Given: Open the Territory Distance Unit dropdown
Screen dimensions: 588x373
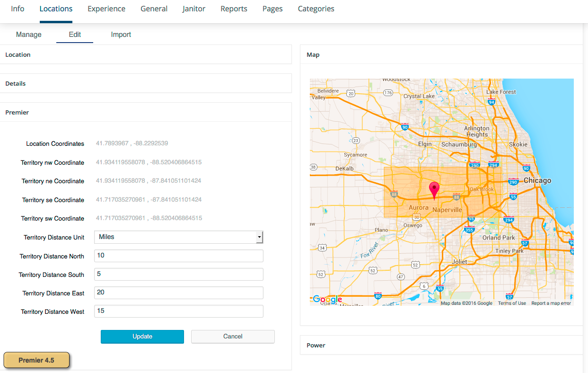Looking at the screenshot, I should tap(178, 237).
